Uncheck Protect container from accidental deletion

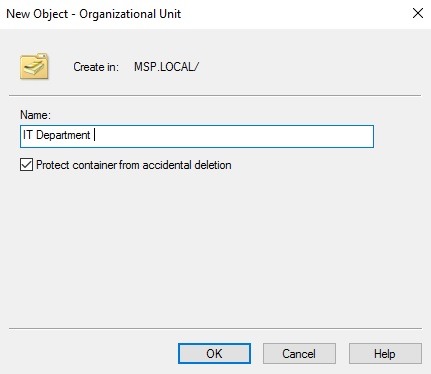26,165
